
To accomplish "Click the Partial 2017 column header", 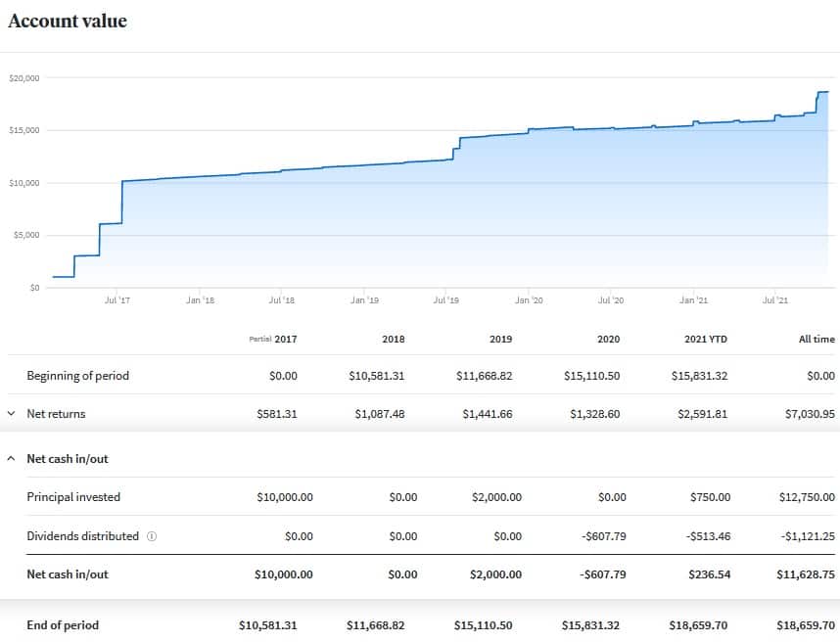I will [x=273, y=340].
